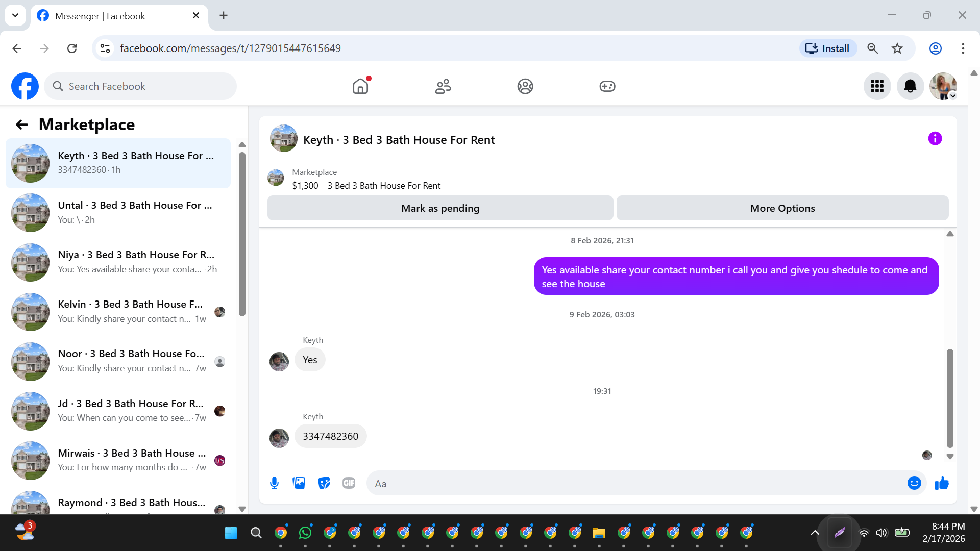This screenshot has height=551, width=980.
Task: Send a thumbs-up like
Action: (942, 483)
